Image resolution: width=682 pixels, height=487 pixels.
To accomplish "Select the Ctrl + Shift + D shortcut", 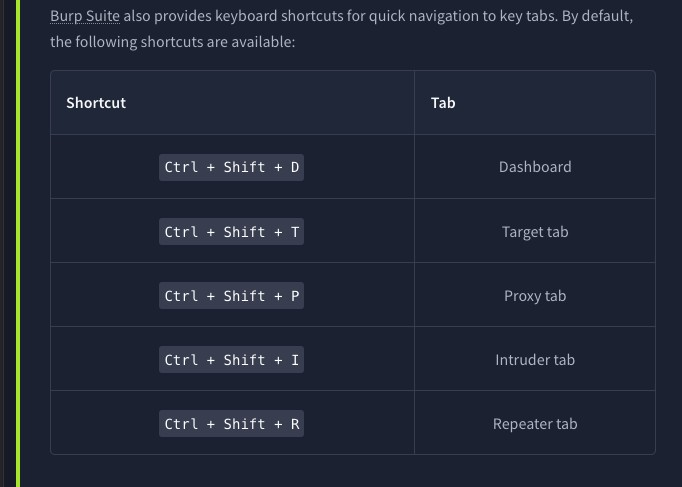I will coord(231,167).
